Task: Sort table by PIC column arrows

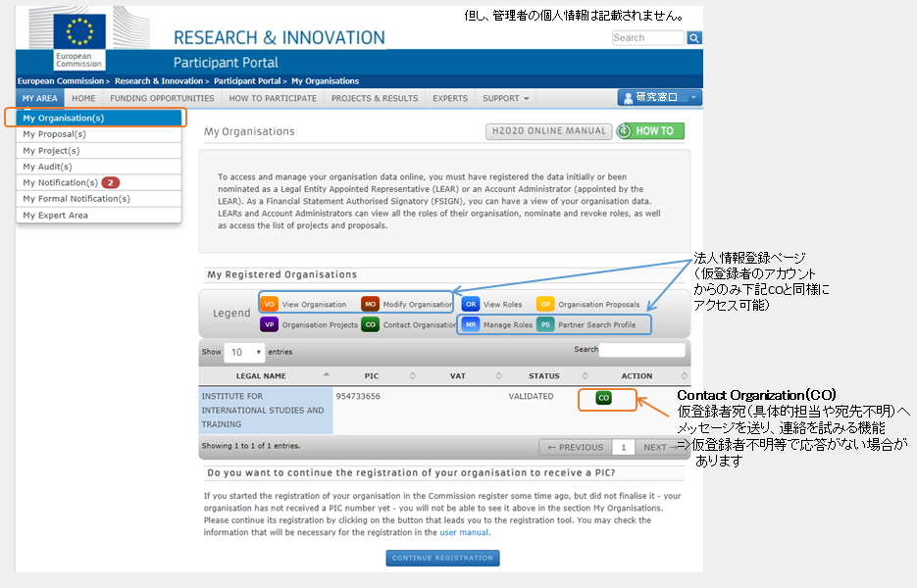Action: (x=412, y=375)
